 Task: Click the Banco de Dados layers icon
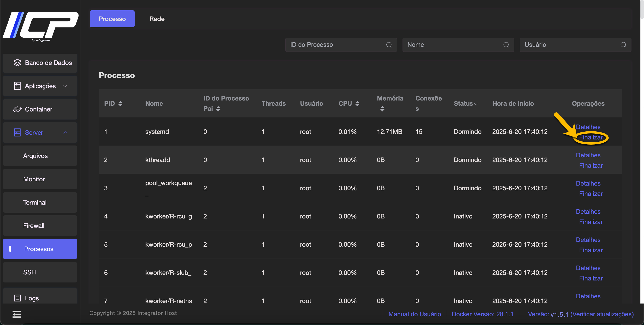pyautogui.click(x=17, y=62)
